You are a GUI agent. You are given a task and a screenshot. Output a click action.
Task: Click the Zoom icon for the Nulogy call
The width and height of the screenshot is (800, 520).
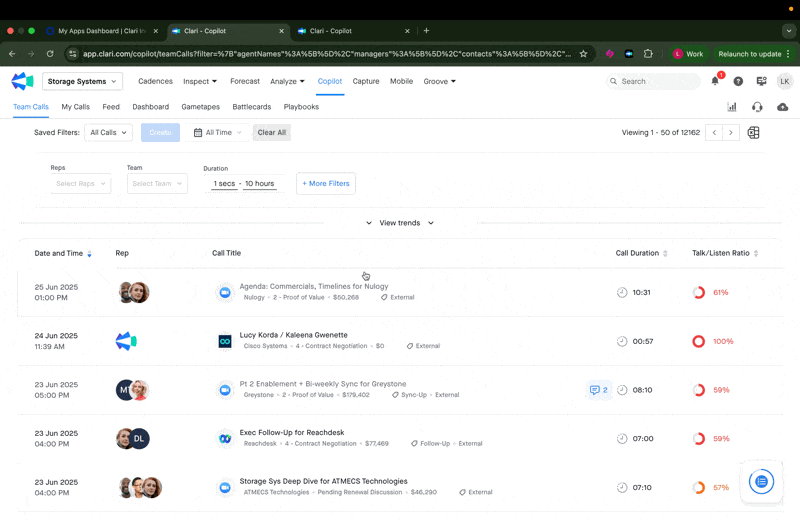224,292
